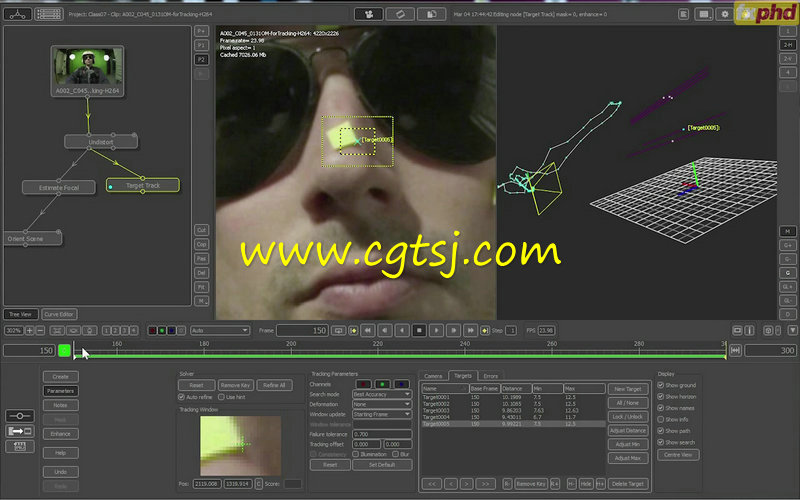
Task: Toggle the red channel swatch
Action: (x=363, y=384)
